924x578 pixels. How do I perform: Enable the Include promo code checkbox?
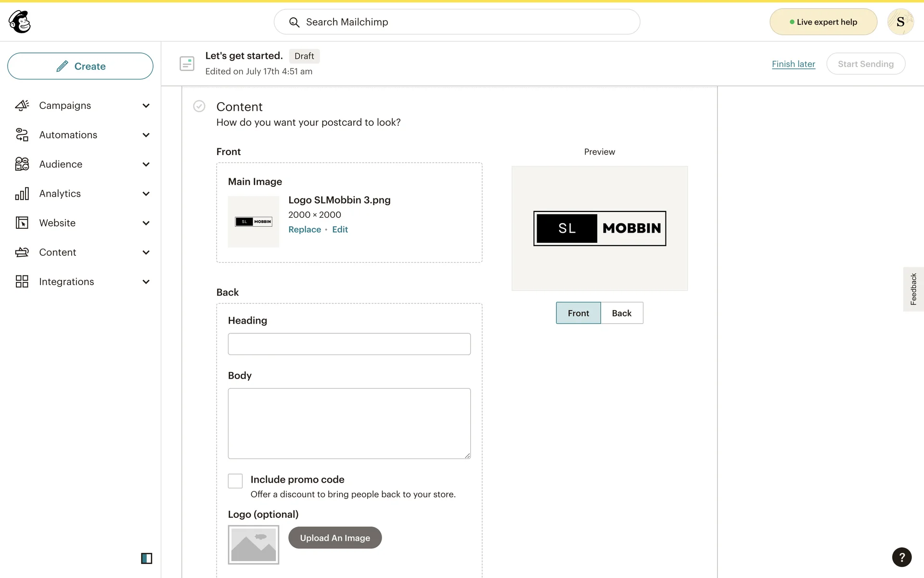(x=235, y=481)
